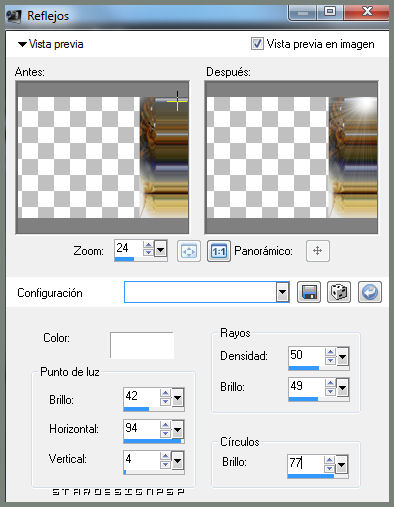
Task: Click the Rayos Brillo slider bar
Action: (x=319, y=399)
